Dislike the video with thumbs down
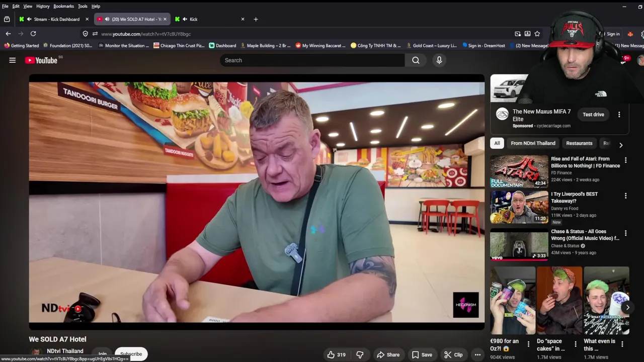Image resolution: width=644 pixels, height=362 pixels. [360, 354]
